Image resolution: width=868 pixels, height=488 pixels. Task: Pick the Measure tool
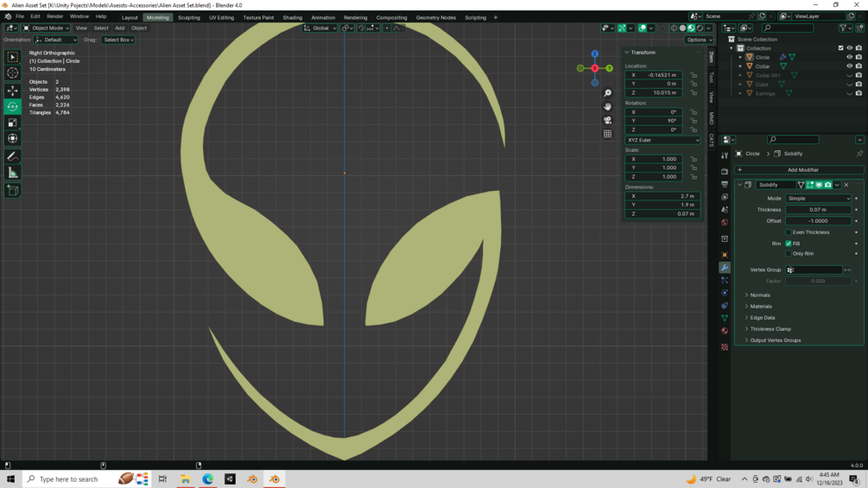12,173
